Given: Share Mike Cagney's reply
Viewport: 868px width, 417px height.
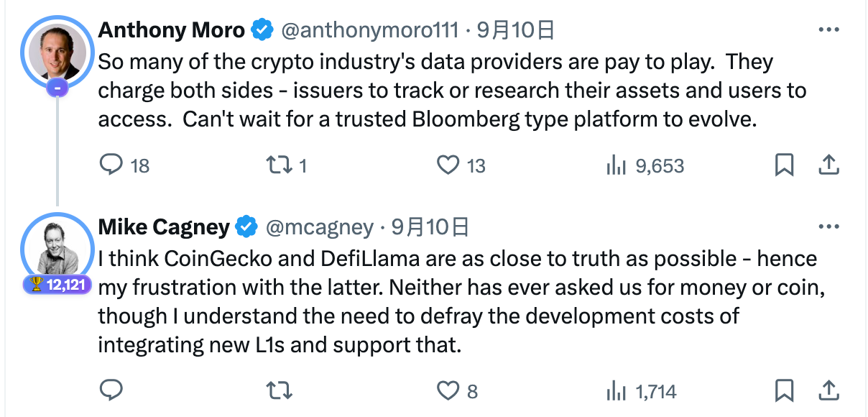Looking at the screenshot, I should click(x=828, y=392).
